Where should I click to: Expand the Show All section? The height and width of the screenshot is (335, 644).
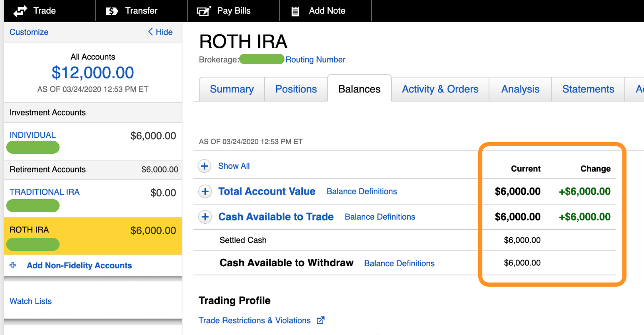204,166
